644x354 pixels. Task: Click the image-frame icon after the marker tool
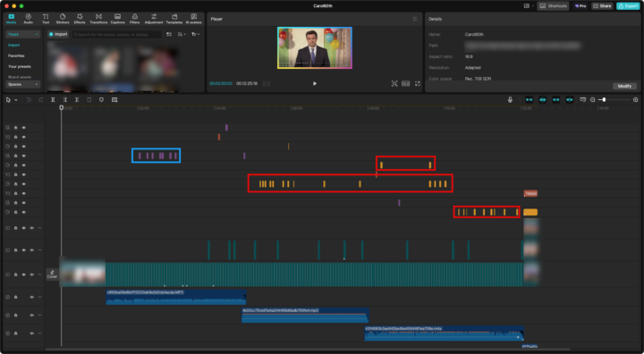[114, 100]
